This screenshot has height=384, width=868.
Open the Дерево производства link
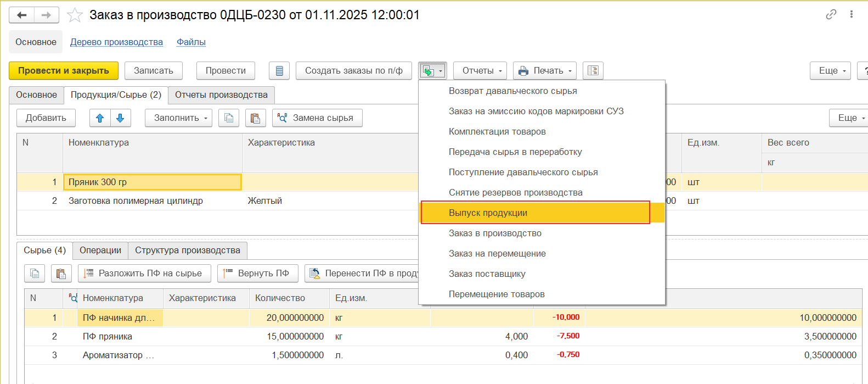click(116, 42)
